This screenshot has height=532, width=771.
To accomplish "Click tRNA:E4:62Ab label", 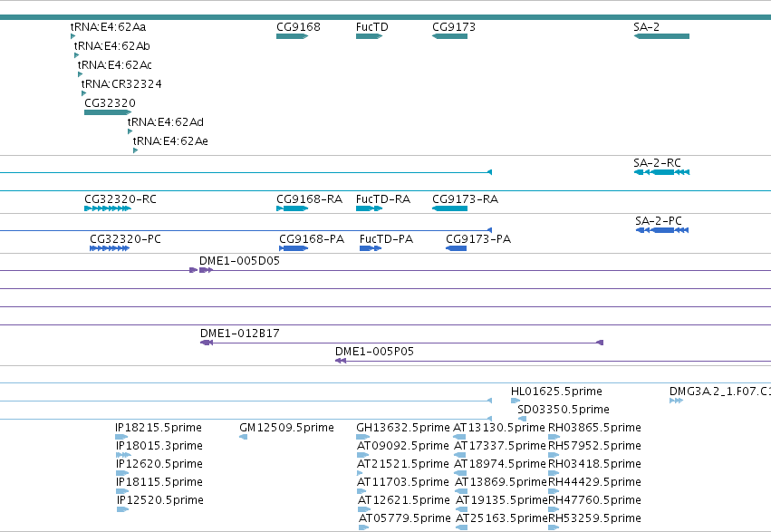I will tap(112, 46).
